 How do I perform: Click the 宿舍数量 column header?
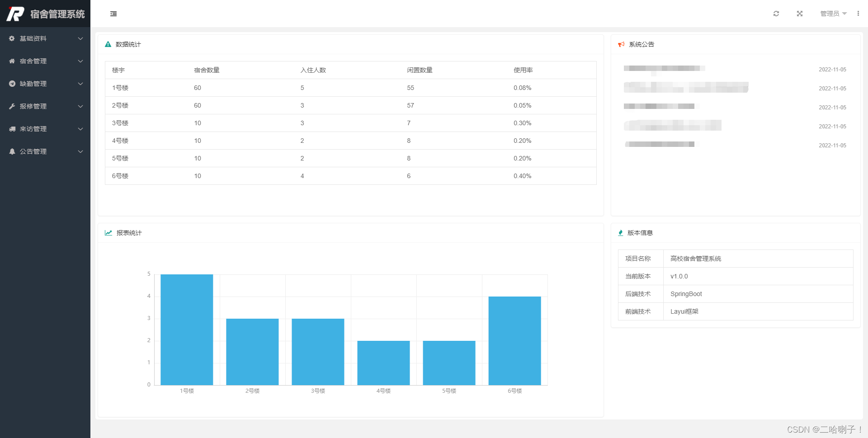point(207,70)
